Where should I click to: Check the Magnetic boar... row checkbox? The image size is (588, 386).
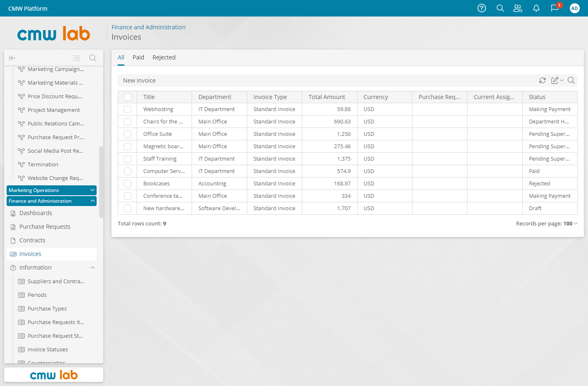tap(128, 147)
